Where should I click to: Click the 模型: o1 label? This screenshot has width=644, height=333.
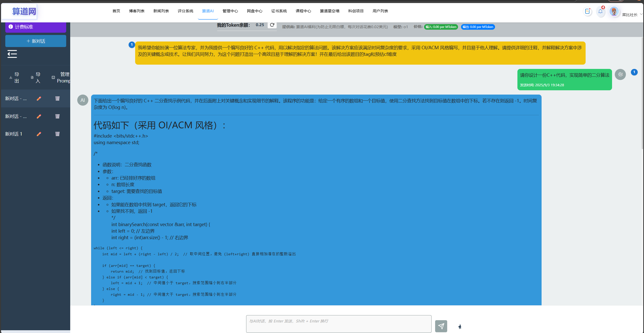pos(400,27)
